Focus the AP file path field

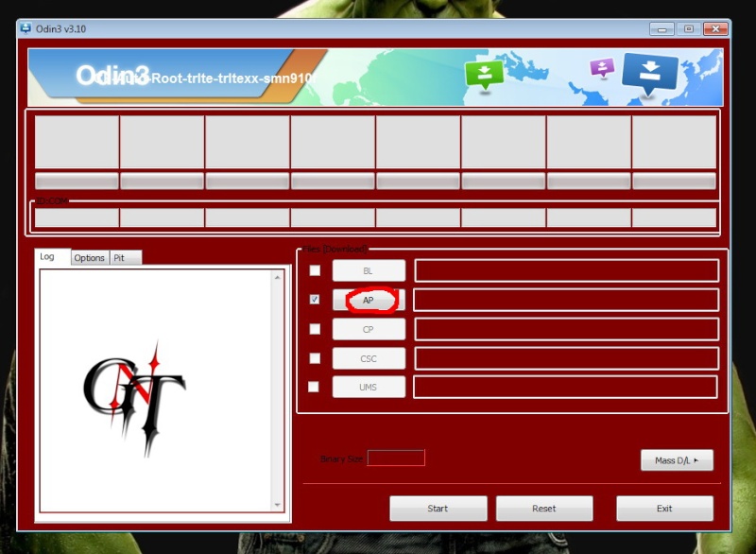click(x=566, y=300)
